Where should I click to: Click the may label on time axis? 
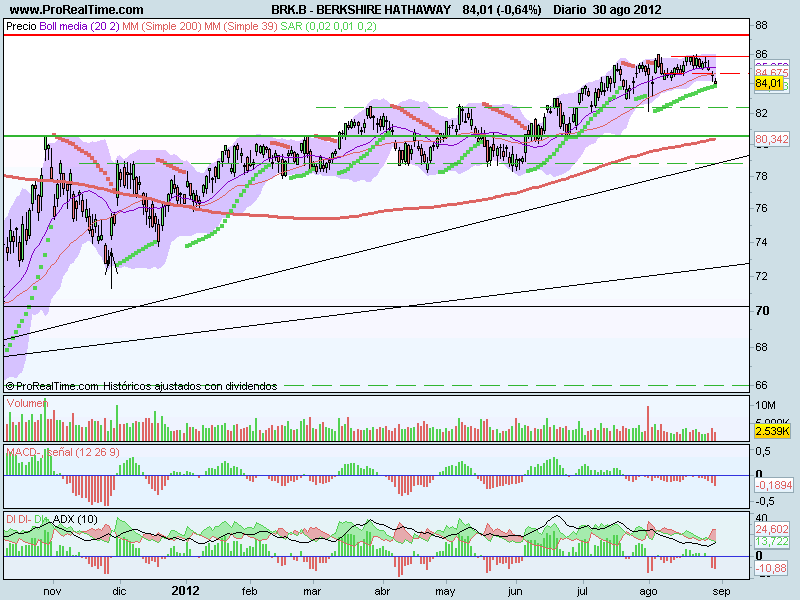(445, 592)
